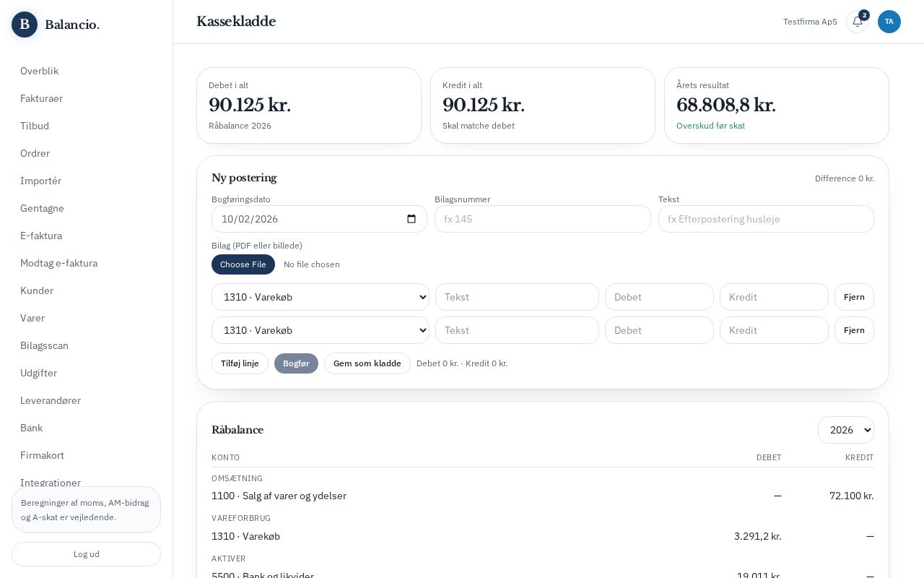The image size is (924, 578).
Task: Open Firmakort in the sidebar
Action: [x=87, y=455]
